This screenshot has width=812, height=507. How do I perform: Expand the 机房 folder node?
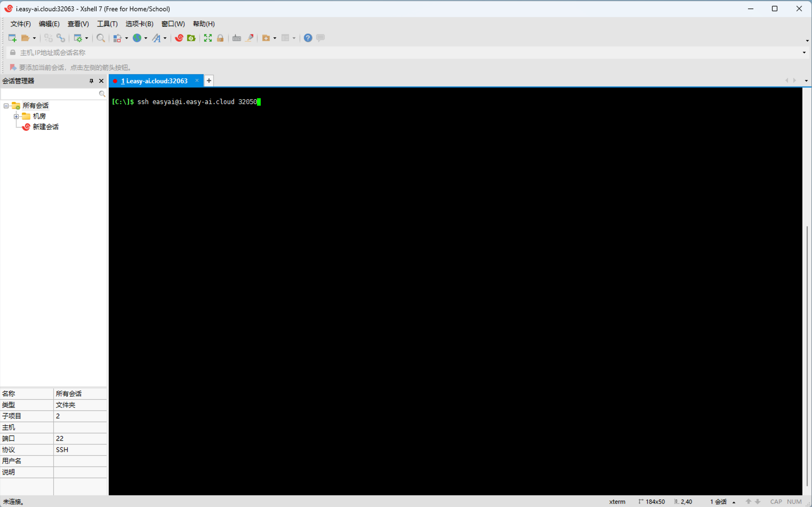pos(16,117)
